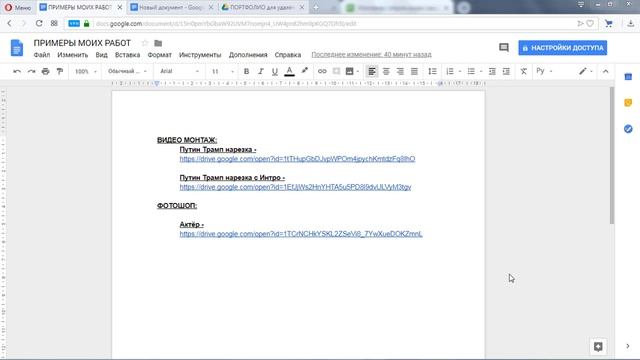Open the comments history icon
The height and width of the screenshot is (360, 640).
[x=504, y=48]
